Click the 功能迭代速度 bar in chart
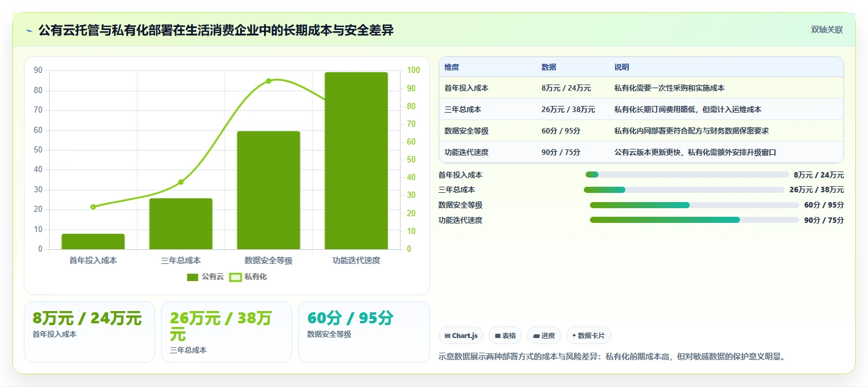Screen dimensions: 868x387 [357, 161]
